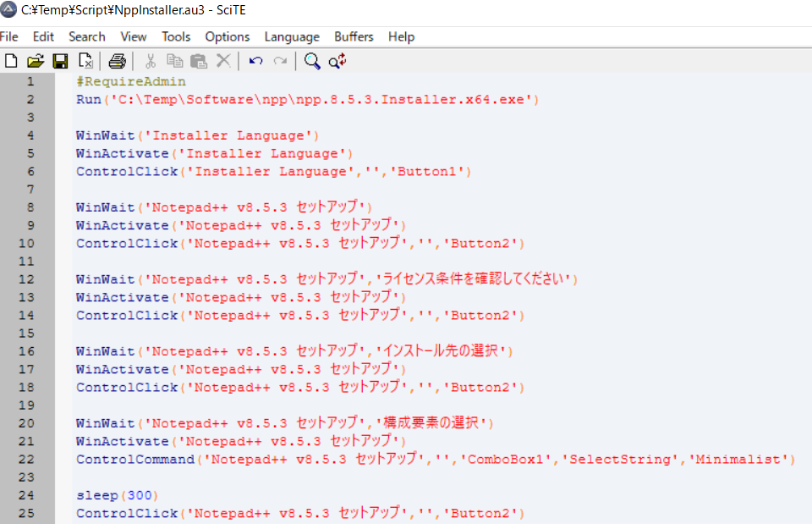
Task: Open a file with the folder icon
Action: point(36,61)
